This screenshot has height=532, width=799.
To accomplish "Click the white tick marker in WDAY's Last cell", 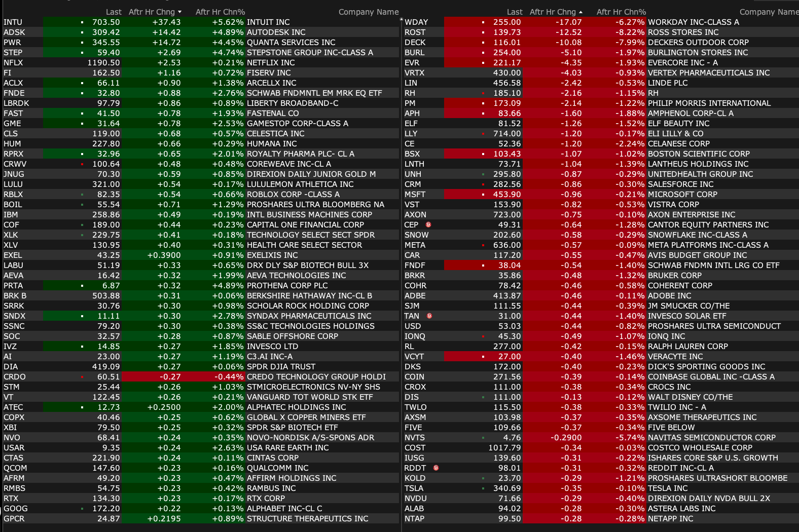I will click(483, 22).
